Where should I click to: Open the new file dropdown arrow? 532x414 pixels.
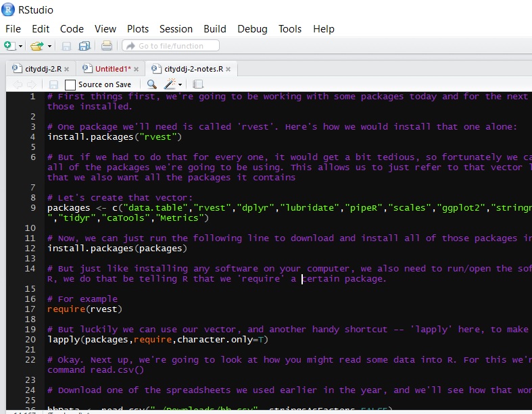click(21, 46)
